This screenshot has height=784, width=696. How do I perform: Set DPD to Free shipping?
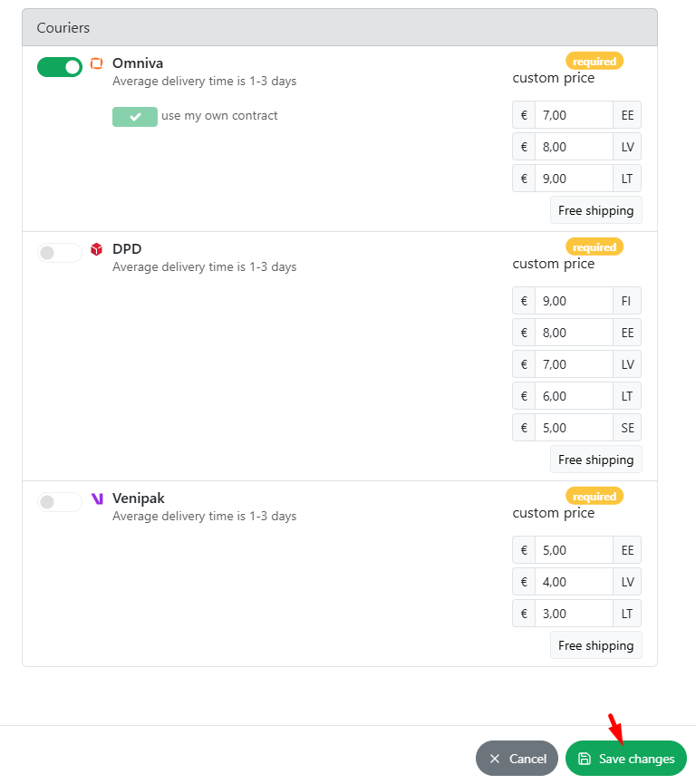point(596,460)
